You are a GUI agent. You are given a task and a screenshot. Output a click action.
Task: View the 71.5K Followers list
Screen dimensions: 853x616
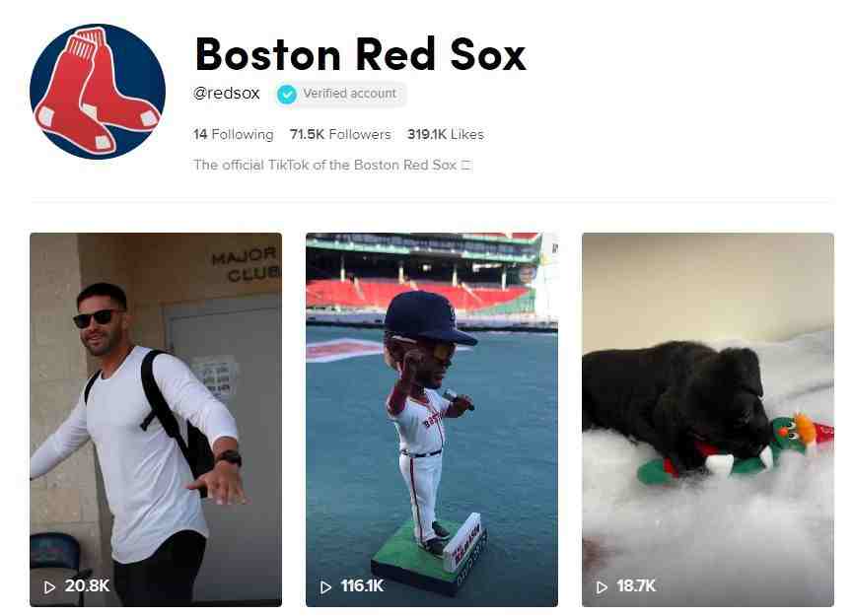click(340, 134)
